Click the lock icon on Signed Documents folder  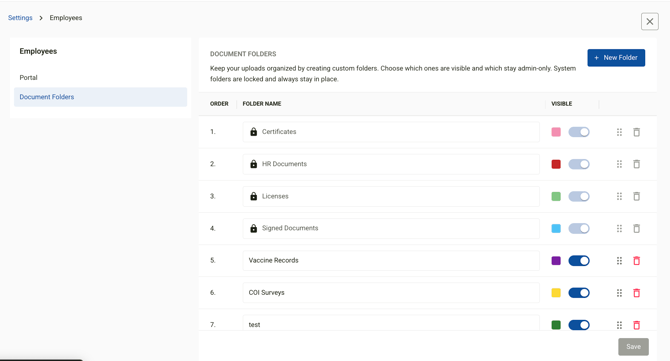[253, 228]
